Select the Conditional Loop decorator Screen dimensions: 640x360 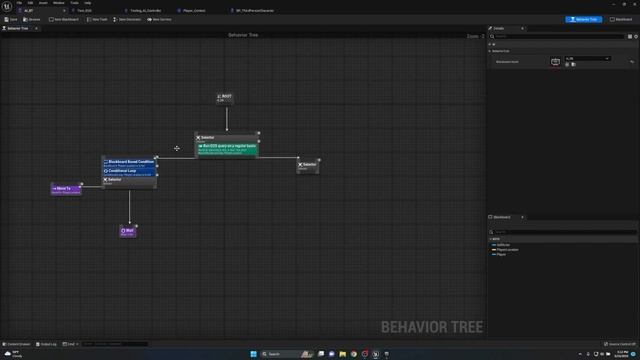point(129,172)
